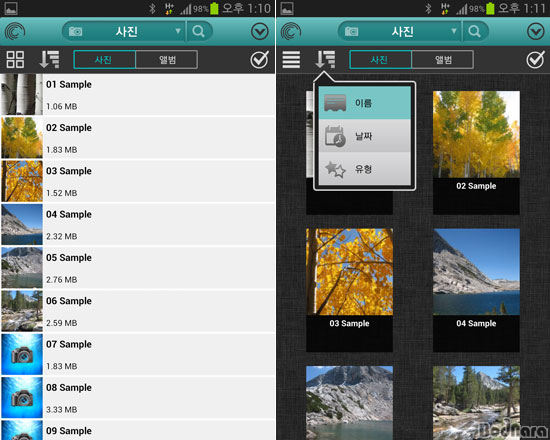Tap the search magnifier in left header
Screen dimensions: 550x440
pos(199,32)
